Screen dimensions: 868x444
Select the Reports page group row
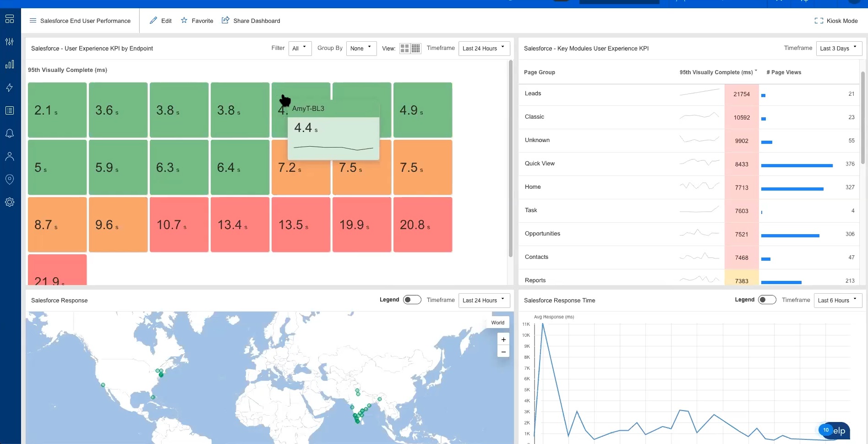pyautogui.click(x=689, y=278)
